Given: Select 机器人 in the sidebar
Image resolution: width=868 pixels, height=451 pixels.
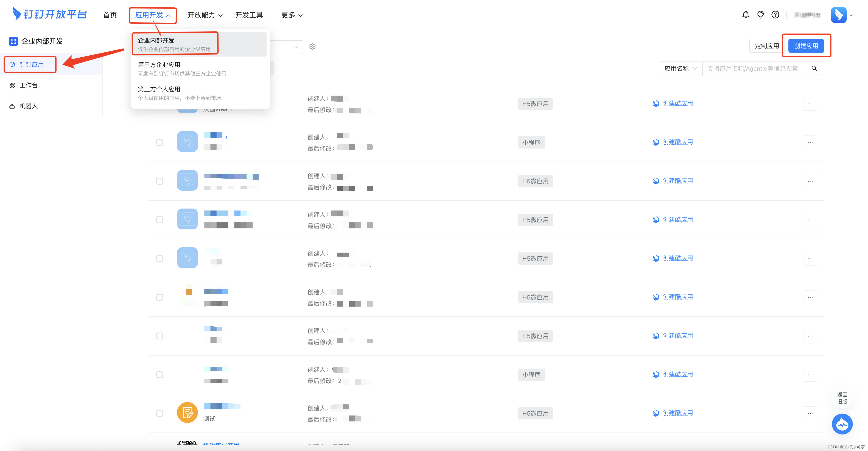Looking at the screenshot, I should click(x=28, y=106).
